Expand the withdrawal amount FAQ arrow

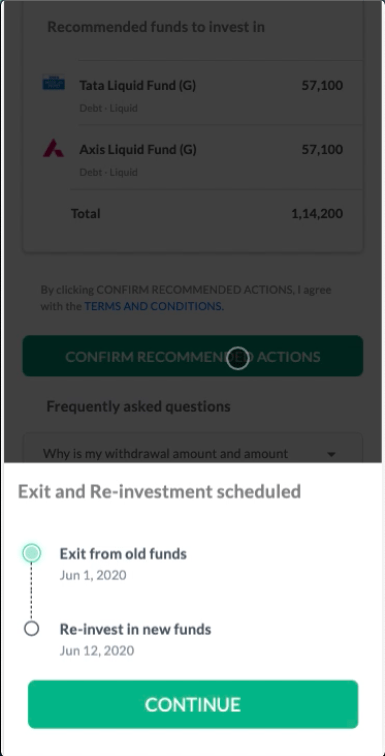331,454
